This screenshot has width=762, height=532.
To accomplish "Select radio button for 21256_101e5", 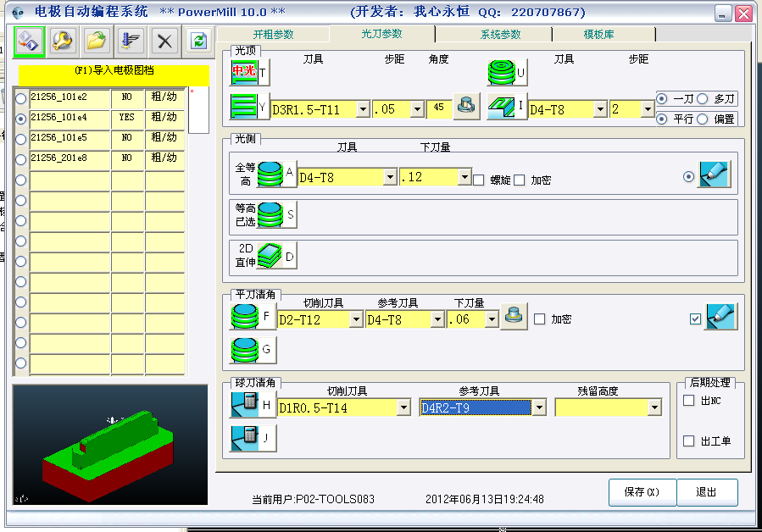I will [x=21, y=140].
